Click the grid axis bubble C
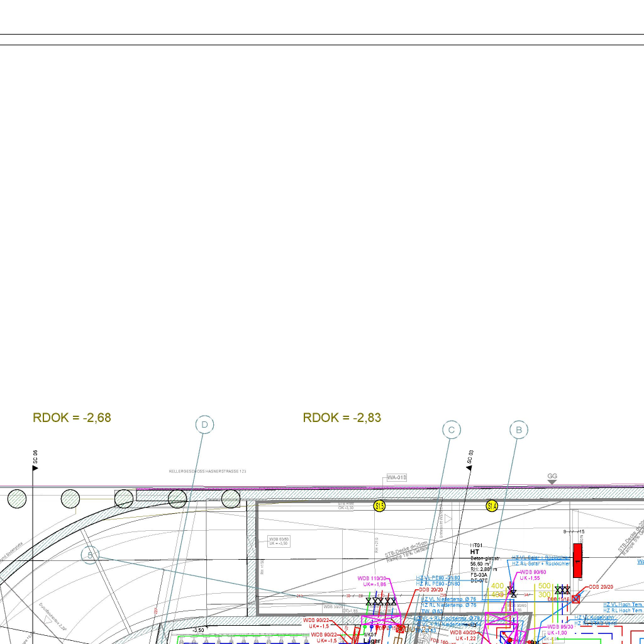This screenshot has height=644, width=644. pyautogui.click(x=452, y=430)
